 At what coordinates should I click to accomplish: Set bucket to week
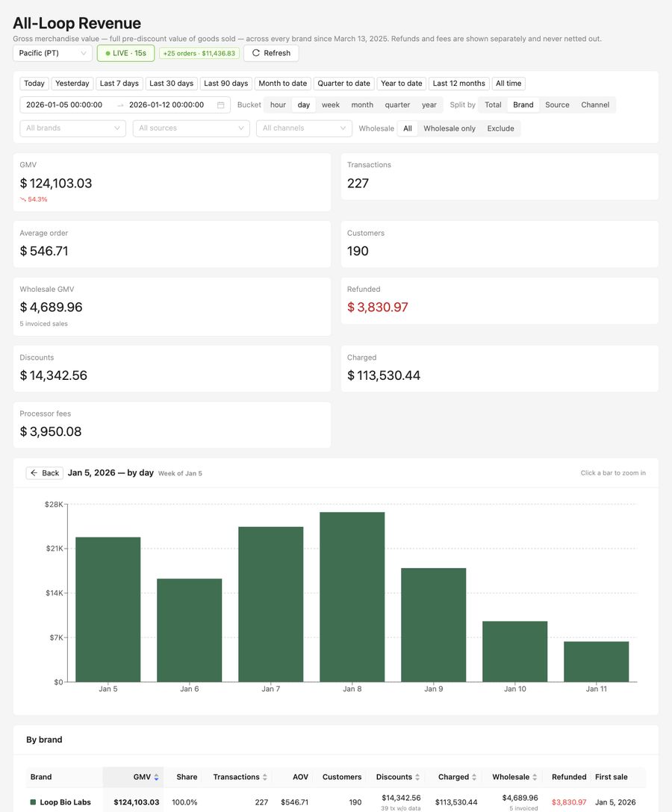(x=331, y=104)
